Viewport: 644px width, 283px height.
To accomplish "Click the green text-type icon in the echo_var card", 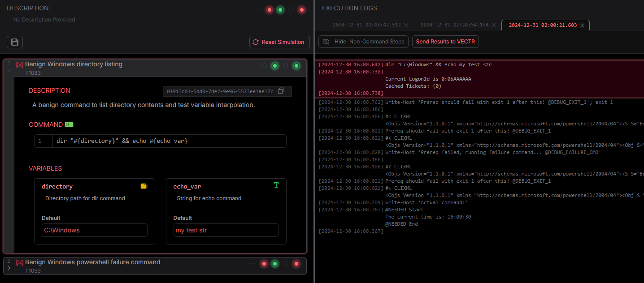I will 276,185.
